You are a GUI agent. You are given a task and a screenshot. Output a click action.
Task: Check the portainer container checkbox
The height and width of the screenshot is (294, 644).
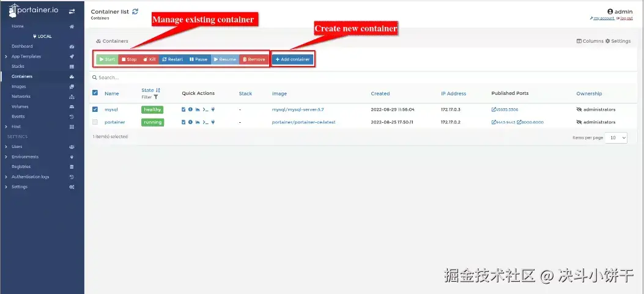tap(95, 122)
